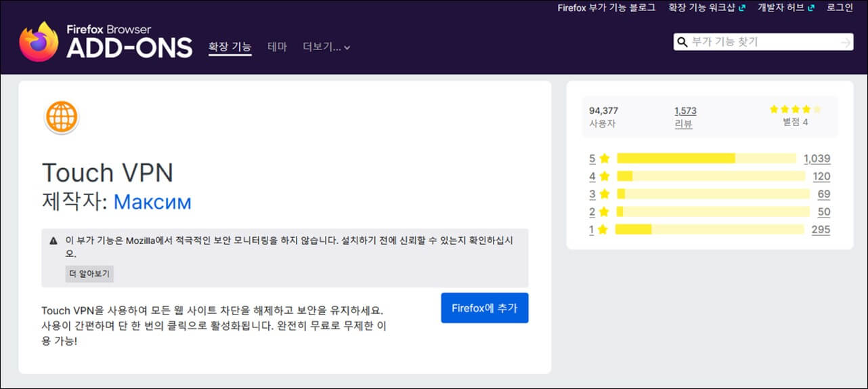The height and width of the screenshot is (389, 868).
Task: Click the Touch VPN globe icon
Action: coord(62,117)
